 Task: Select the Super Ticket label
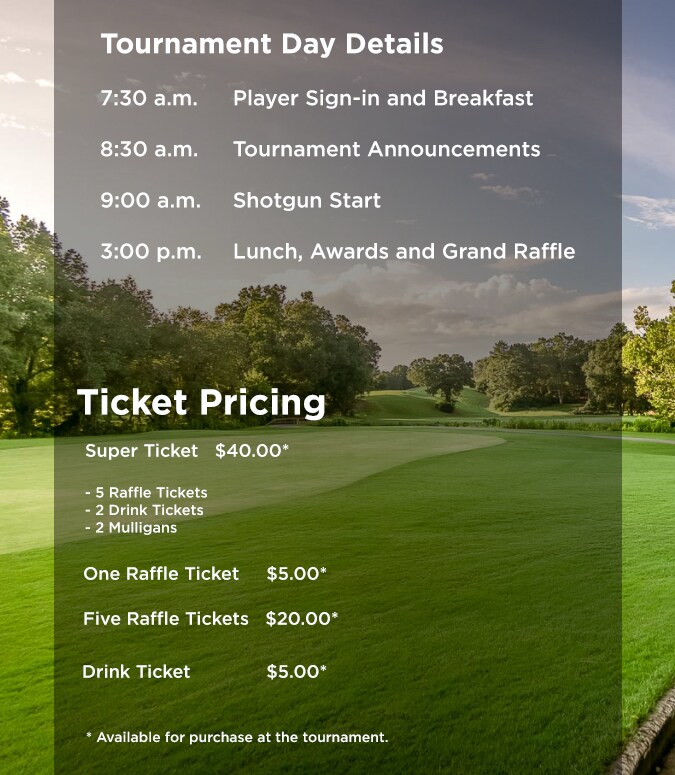141,451
